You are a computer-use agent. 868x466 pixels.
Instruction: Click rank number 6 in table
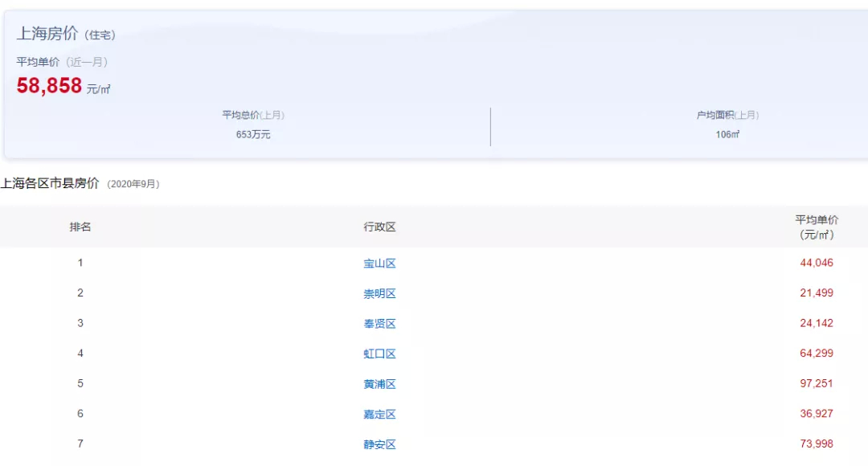pos(80,414)
